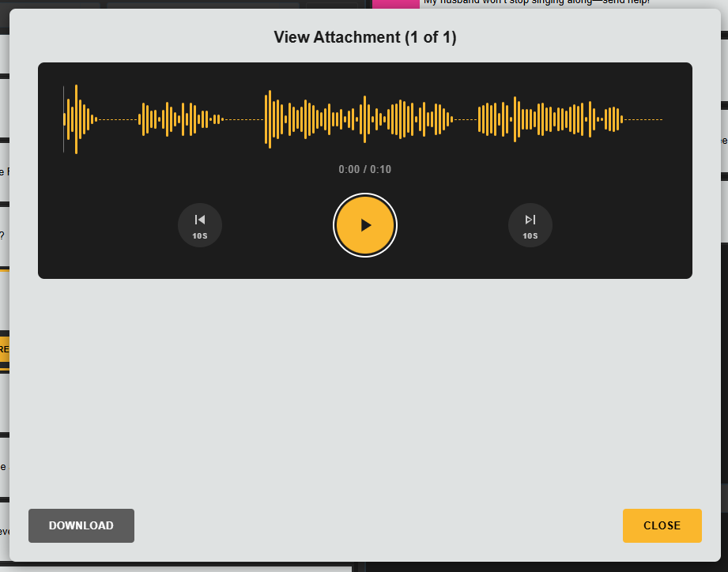The image size is (728, 572).
Task: Click the pink avatar behind the dialog
Action: click(395, 3)
